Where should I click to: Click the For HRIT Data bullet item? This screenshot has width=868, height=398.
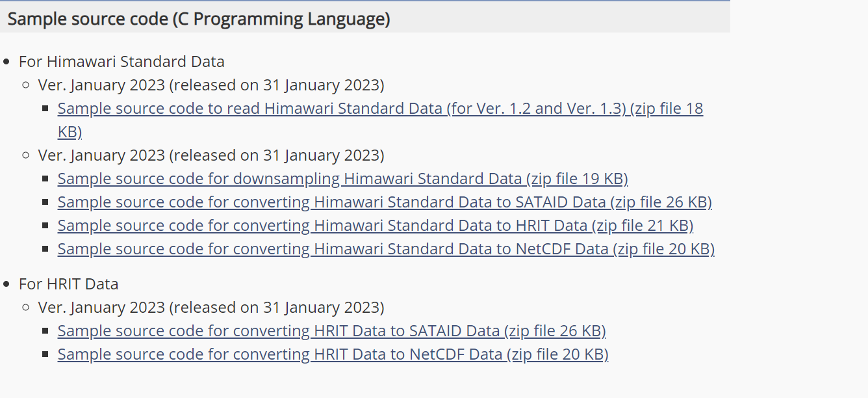[x=69, y=284]
